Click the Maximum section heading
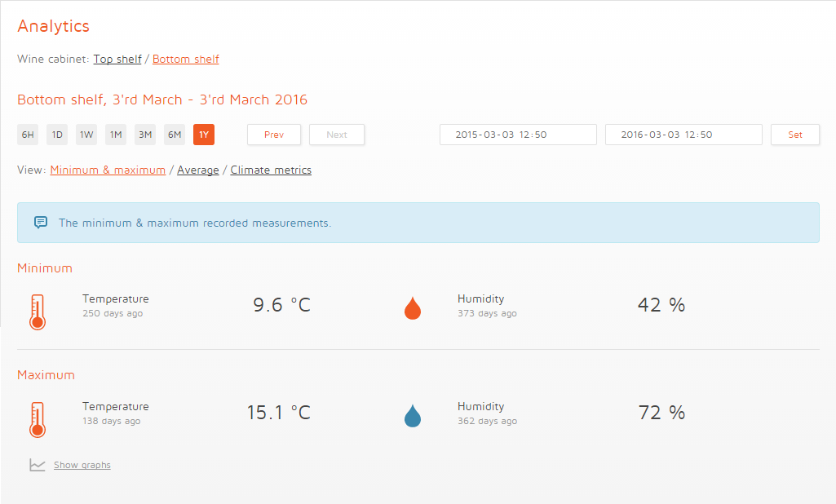Screen dimensions: 836x504 point(46,375)
